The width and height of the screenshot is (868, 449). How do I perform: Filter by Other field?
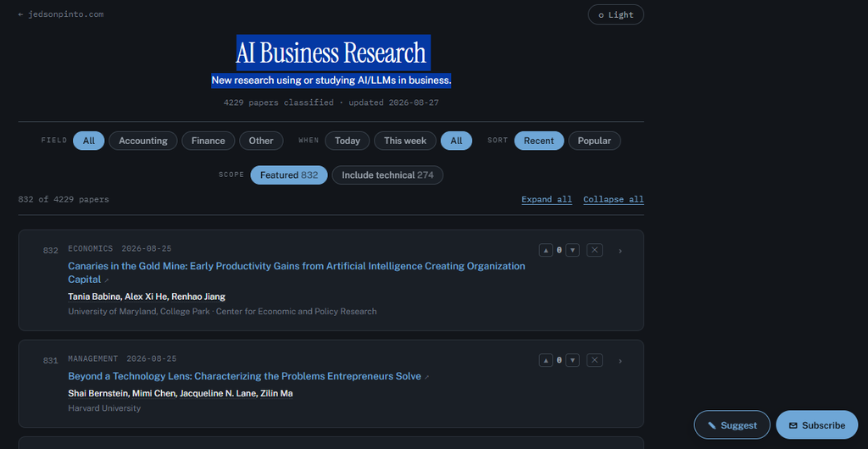tap(261, 141)
